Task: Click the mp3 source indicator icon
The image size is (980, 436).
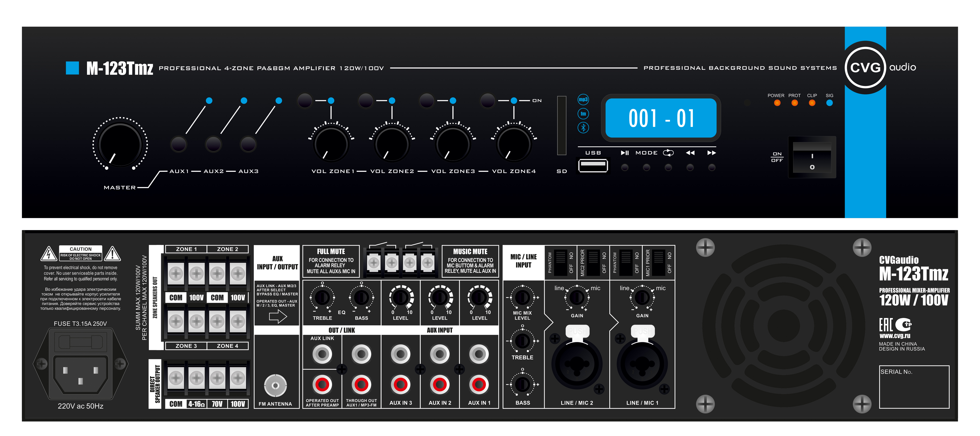Action: point(583,100)
